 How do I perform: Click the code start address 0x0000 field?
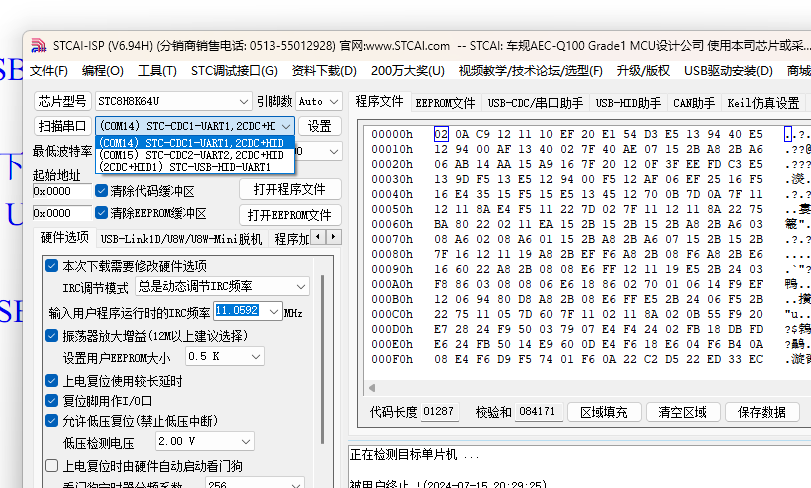point(62,191)
